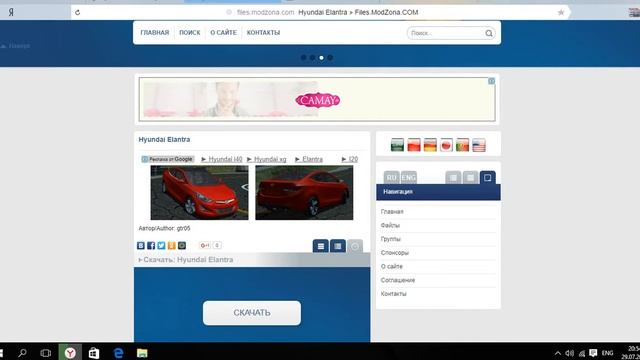Click Реклама от Google label

[x=168, y=159]
